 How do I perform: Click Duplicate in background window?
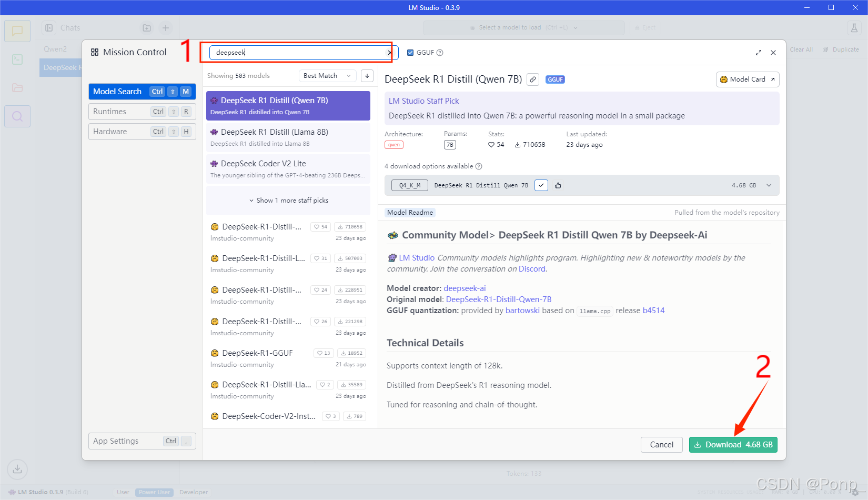click(x=841, y=49)
